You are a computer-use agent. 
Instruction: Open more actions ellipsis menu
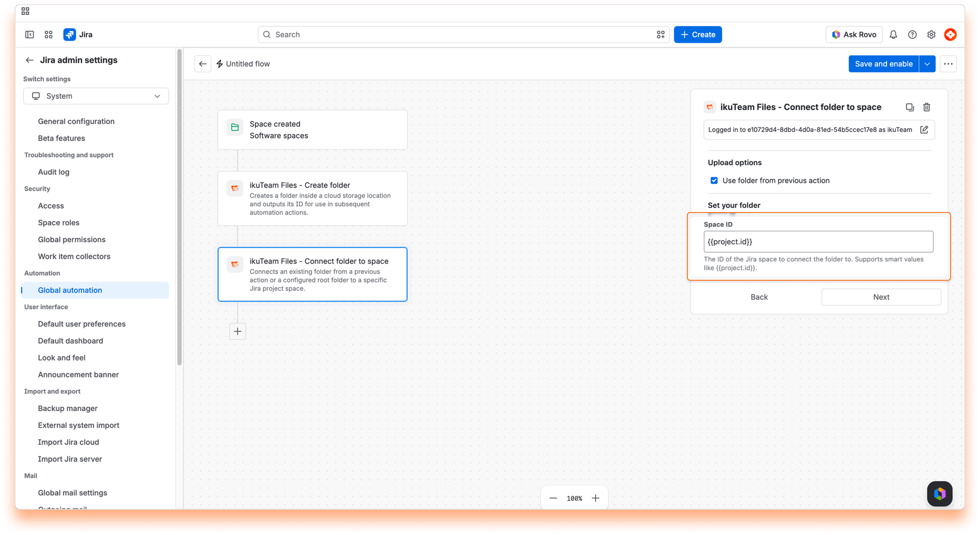pyautogui.click(x=948, y=64)
